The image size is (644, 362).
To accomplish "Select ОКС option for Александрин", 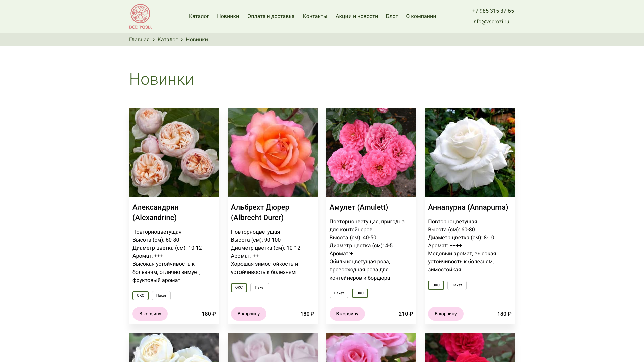I will 141,296.
